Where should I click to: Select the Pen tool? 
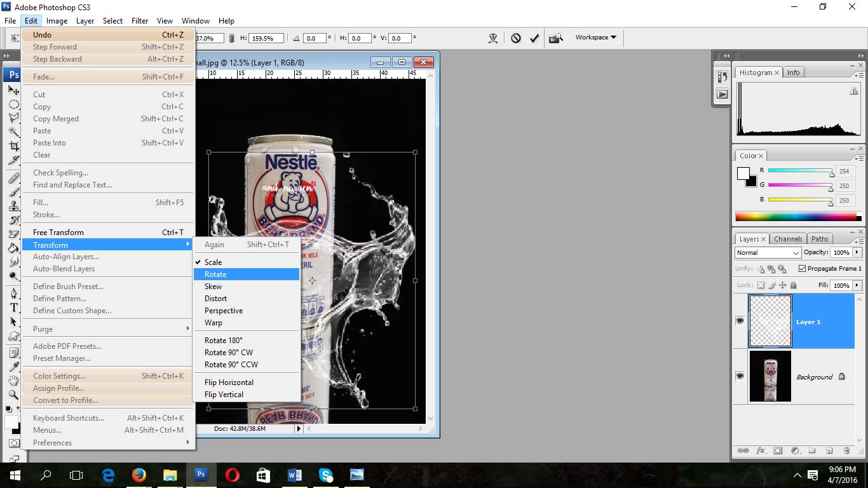[13, 294]
